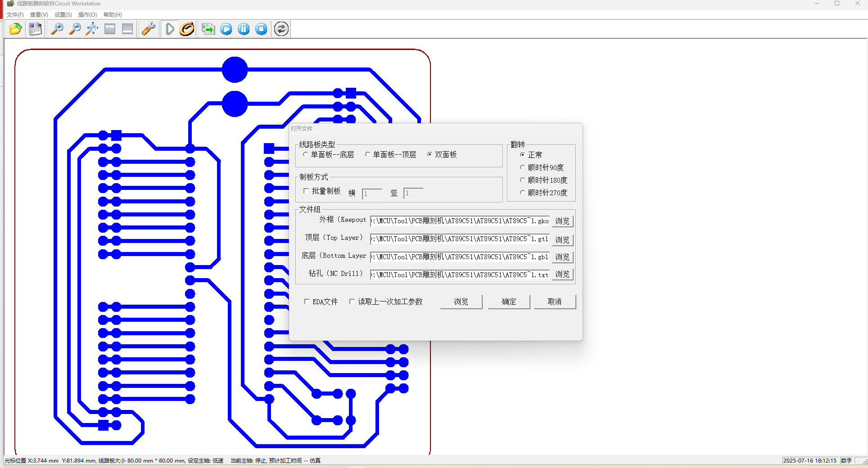Image resolution: width=868 pixels, height=468 pixels.
Task: Choose the 顺时针90度 rotation option
Action: [522, 167]
